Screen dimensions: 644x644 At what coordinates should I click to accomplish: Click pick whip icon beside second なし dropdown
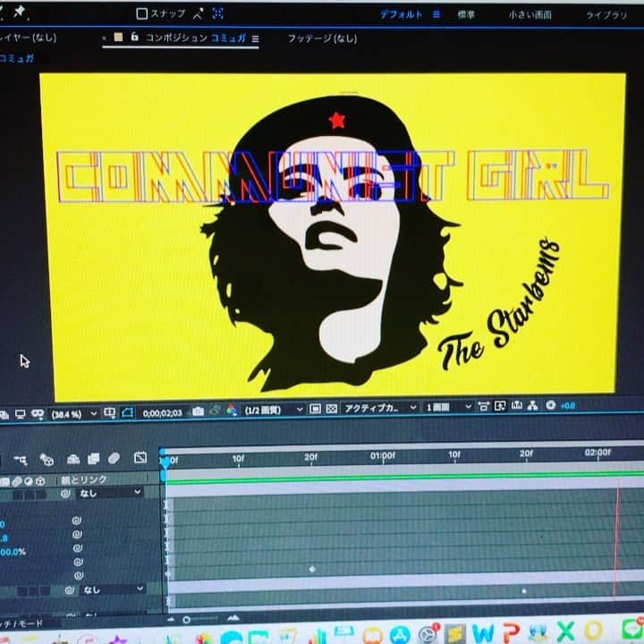tap(70, 590)
